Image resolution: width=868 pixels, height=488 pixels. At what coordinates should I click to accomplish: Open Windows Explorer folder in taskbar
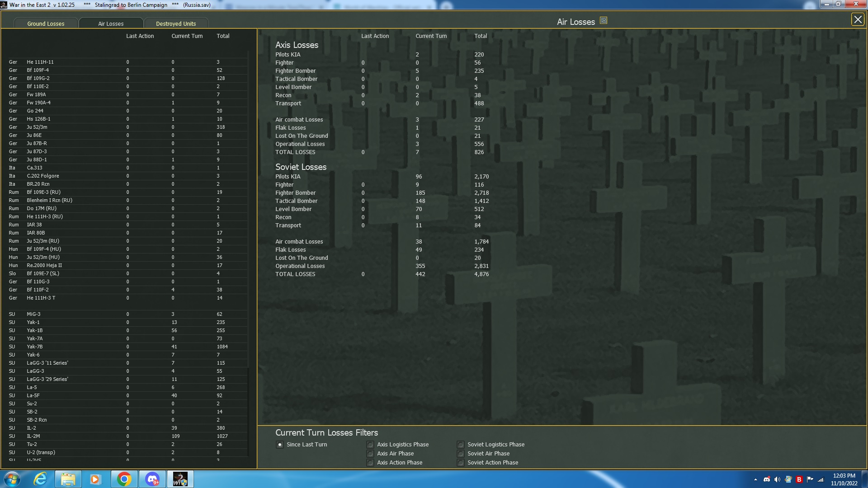point(68,479)
